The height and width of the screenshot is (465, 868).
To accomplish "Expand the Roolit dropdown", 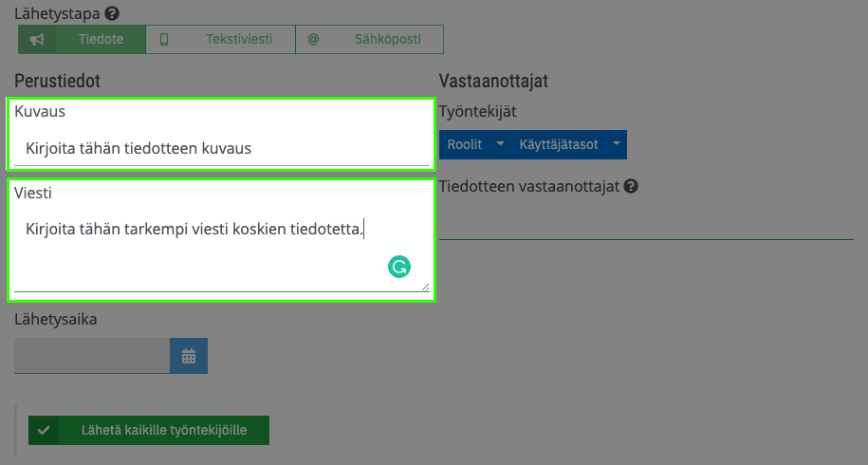I will (x=475, y=144).
